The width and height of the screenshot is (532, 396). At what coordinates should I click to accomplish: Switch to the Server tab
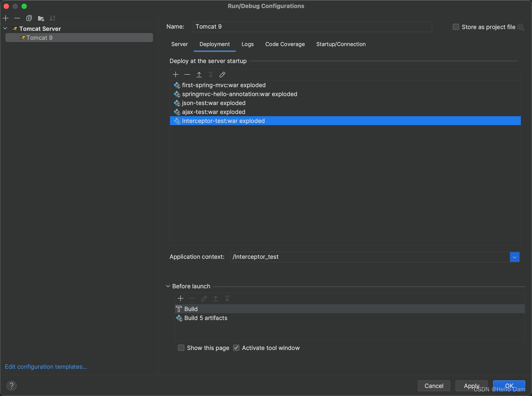click(x=180, y=44)
